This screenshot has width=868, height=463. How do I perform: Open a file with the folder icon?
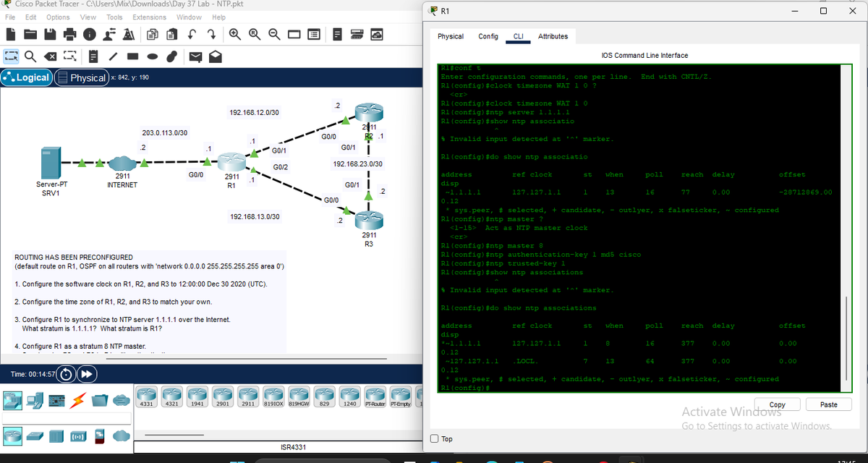click(x=31, y=34)
